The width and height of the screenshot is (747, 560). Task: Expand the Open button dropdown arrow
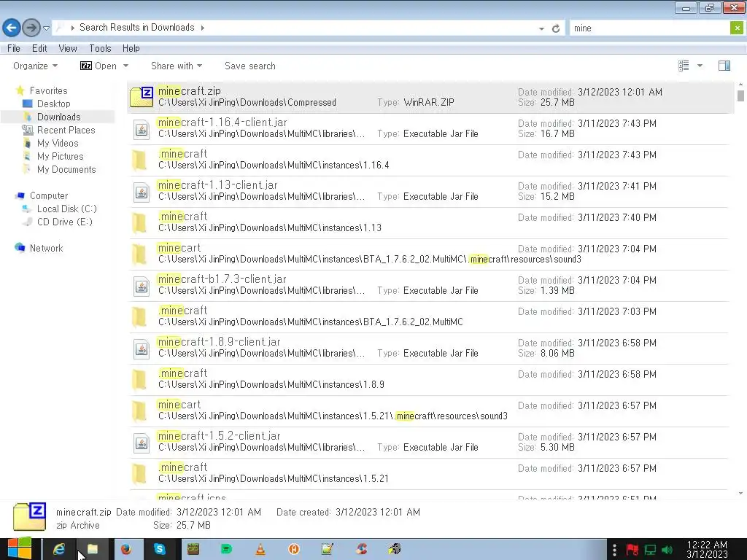point(125,66)
